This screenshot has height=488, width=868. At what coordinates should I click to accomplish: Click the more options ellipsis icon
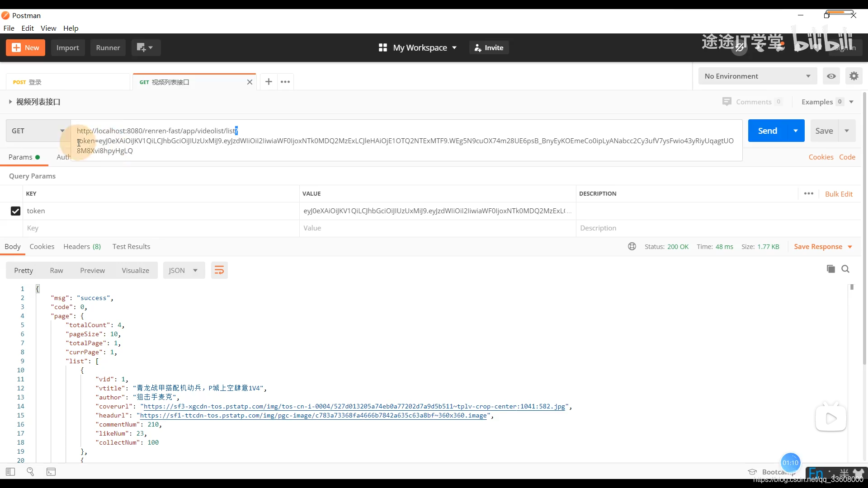[285, 81]
